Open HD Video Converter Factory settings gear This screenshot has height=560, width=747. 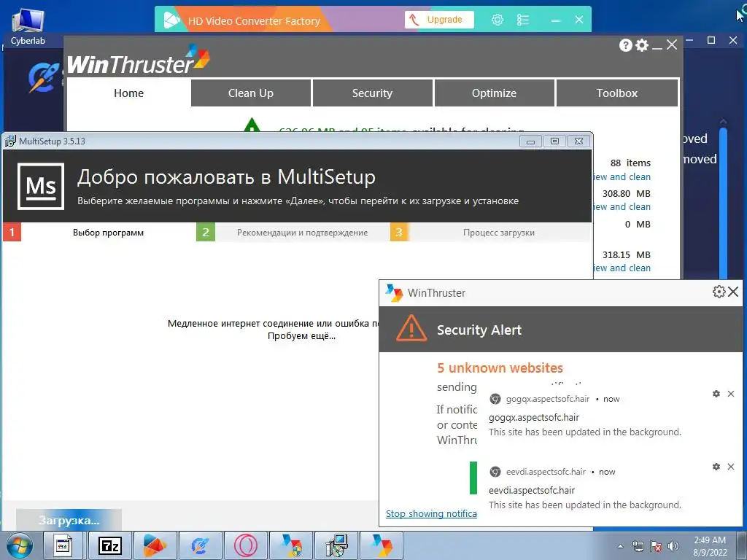498,20
